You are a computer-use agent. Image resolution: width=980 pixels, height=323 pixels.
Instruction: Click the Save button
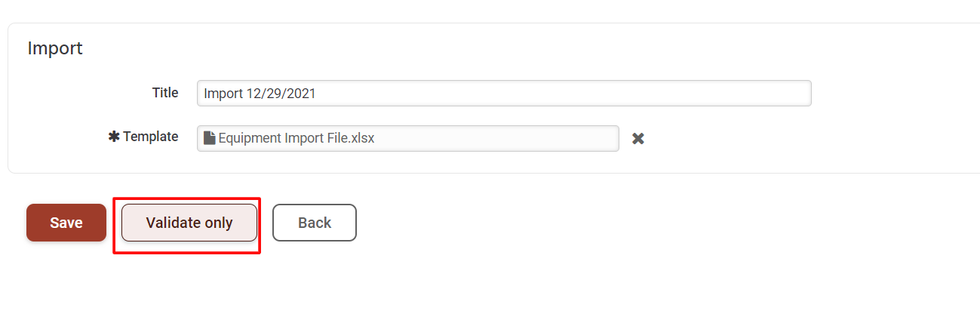coord(66,223)
